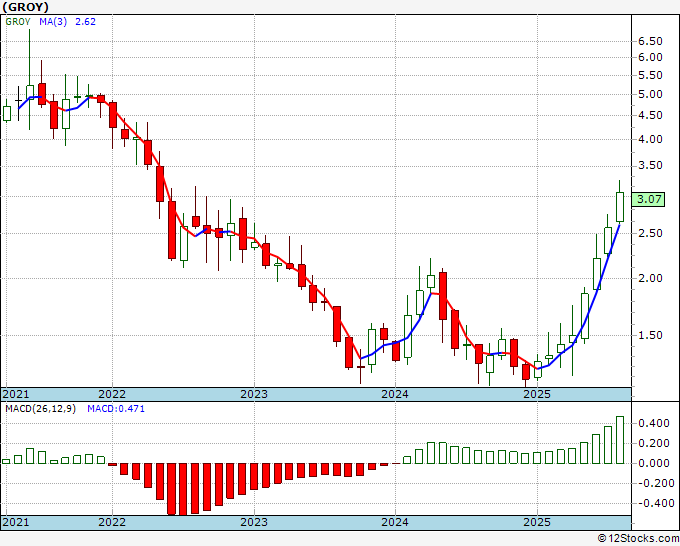Click the 6.50 price axis label
Viewport: 680px width, 546px height.
(650, 41)
